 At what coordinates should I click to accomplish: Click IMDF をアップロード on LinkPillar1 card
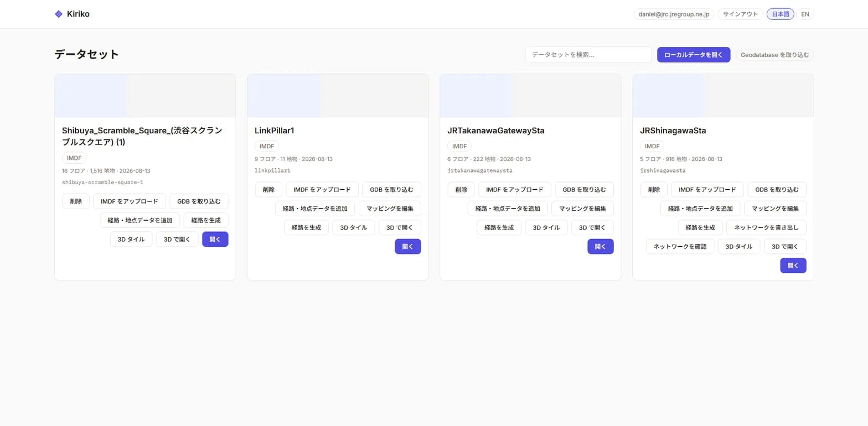coord(322,190)
